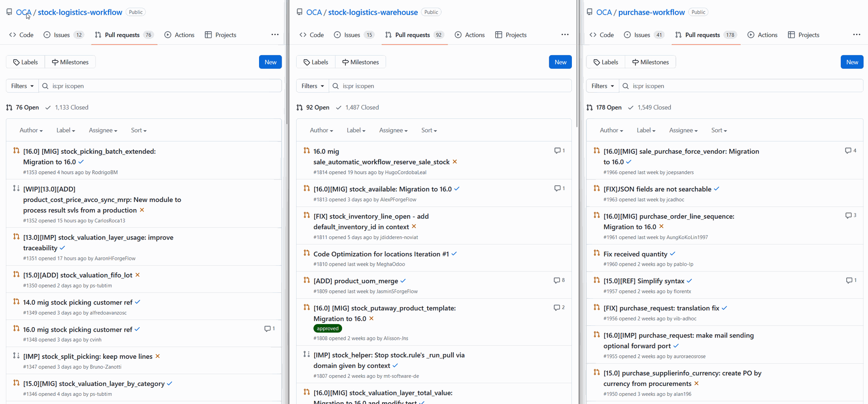Switch to 1,487 Closed pull requests list
This screenshot has width=868, height=404.
click(x=357, y=108)
